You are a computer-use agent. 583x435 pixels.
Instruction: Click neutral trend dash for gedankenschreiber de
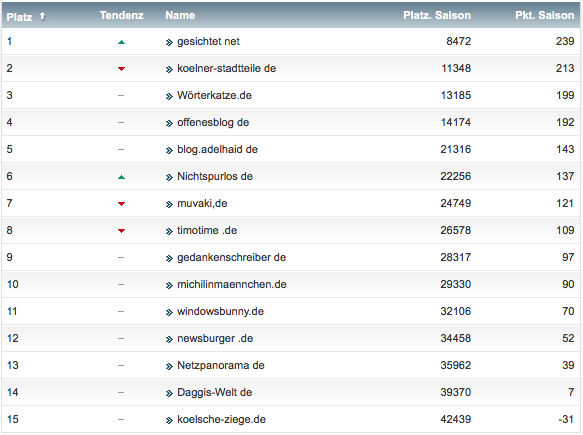(121, 257)
